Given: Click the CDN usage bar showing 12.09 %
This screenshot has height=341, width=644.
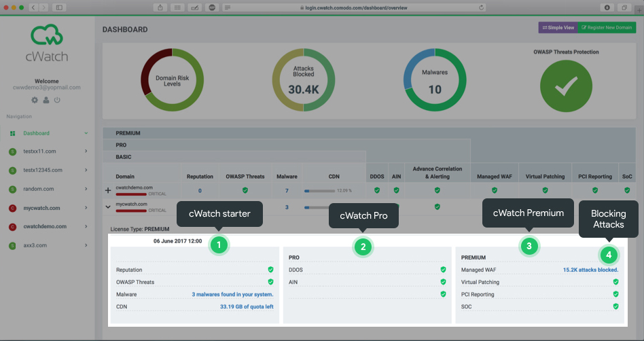Looking at the screenshot, I should 319,191.
